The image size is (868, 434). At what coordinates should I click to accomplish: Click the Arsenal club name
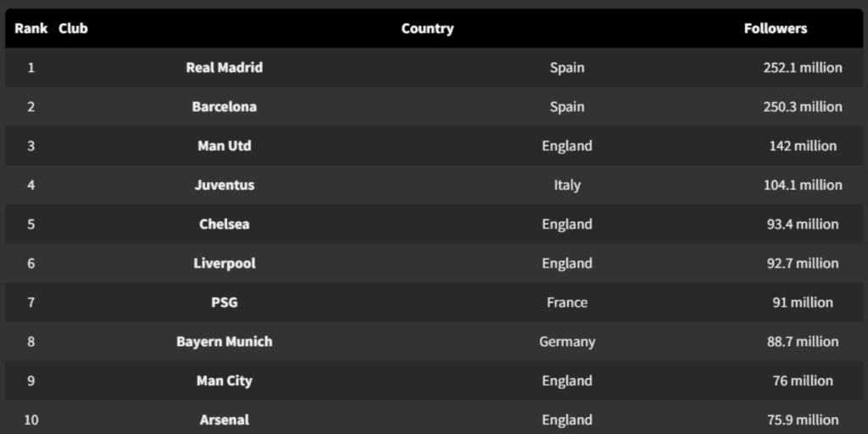coord(224,420)
